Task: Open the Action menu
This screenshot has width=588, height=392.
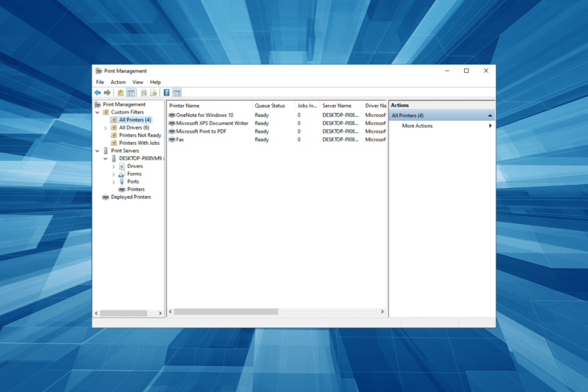Action: click(x=117, y=82)
